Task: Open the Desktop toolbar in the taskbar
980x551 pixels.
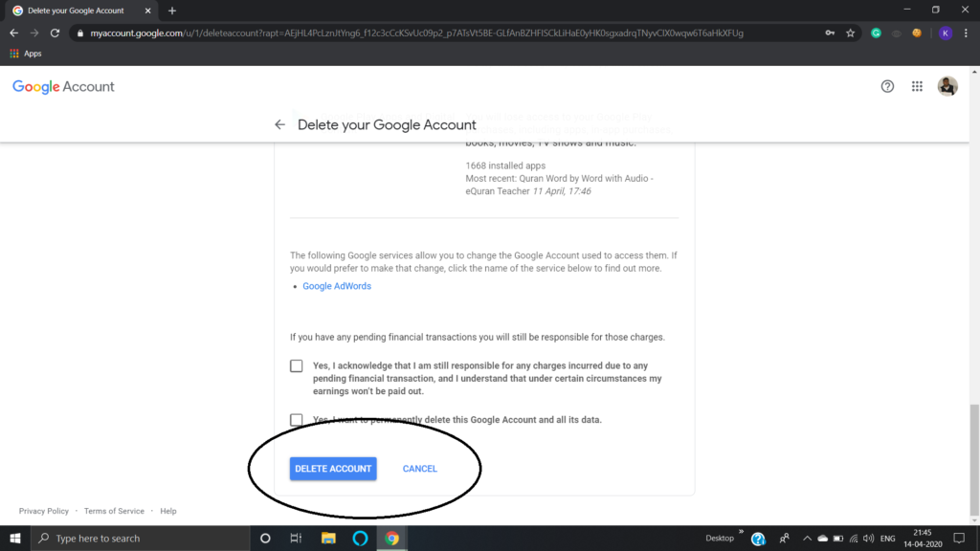Action: tap(720, 538)
